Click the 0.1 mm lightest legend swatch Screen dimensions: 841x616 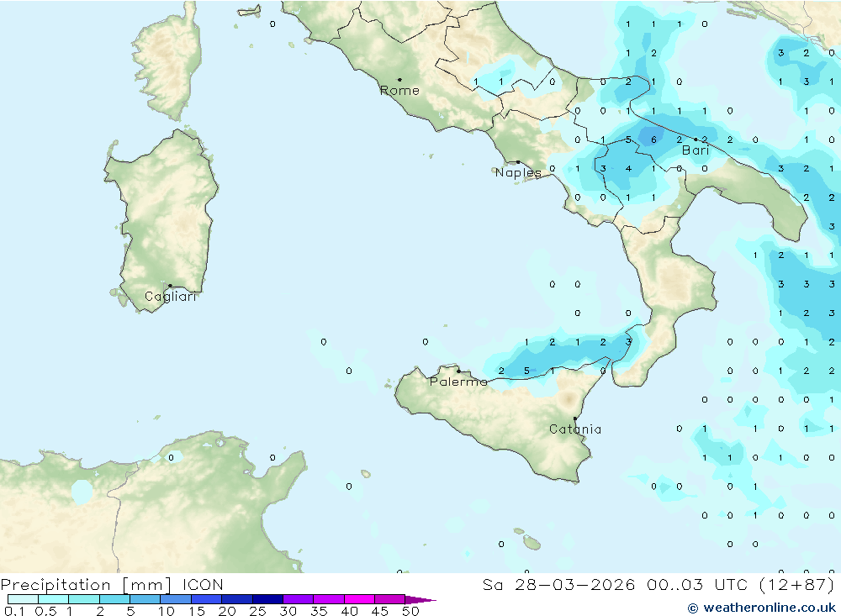[23, 599]
